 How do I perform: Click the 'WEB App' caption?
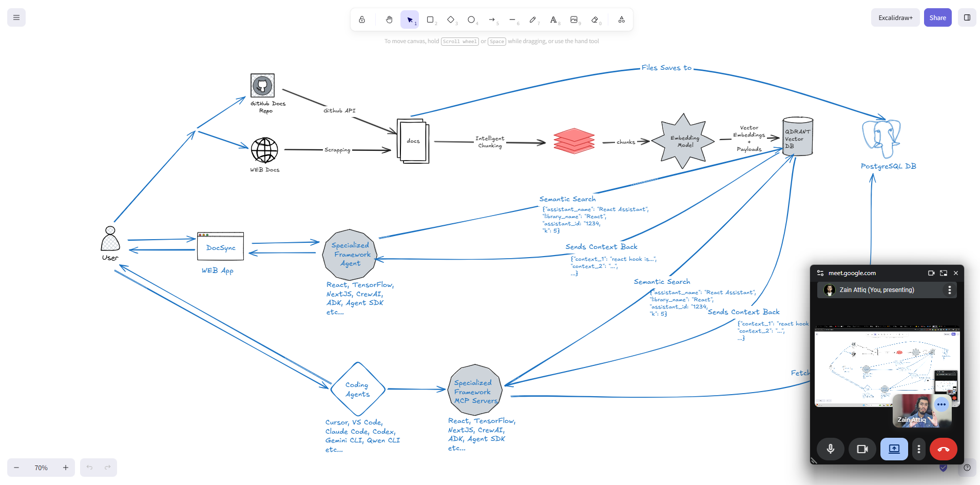tap(218, 270)
